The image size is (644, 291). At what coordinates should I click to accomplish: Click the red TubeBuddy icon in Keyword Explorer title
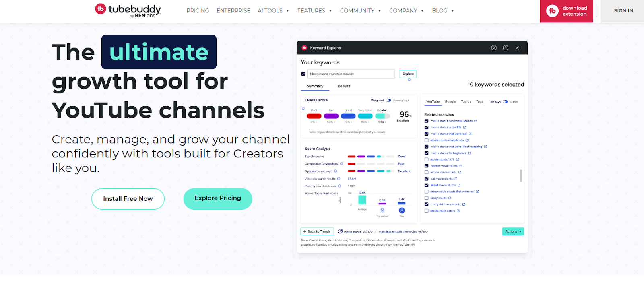(x=305, y=47)
